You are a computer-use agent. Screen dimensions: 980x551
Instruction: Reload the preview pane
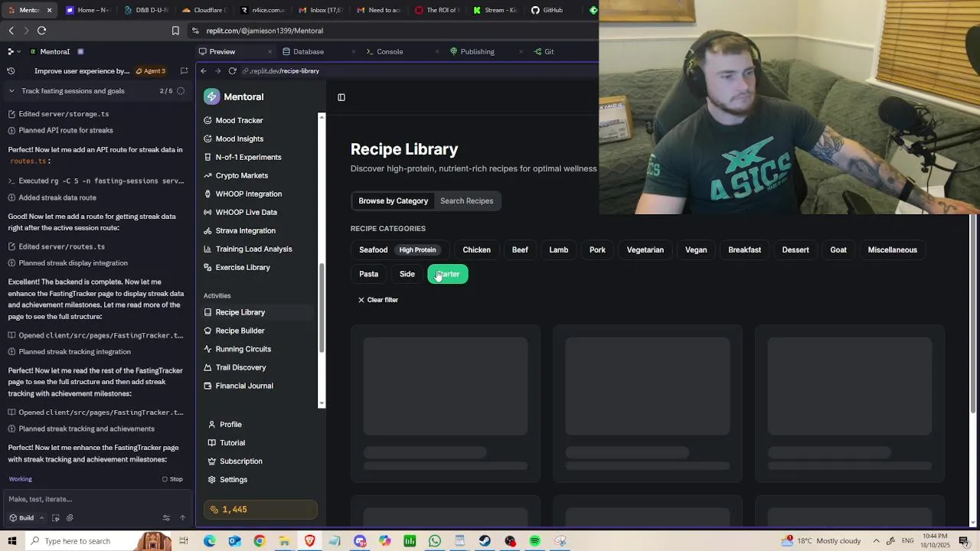(x=232, y=71)
